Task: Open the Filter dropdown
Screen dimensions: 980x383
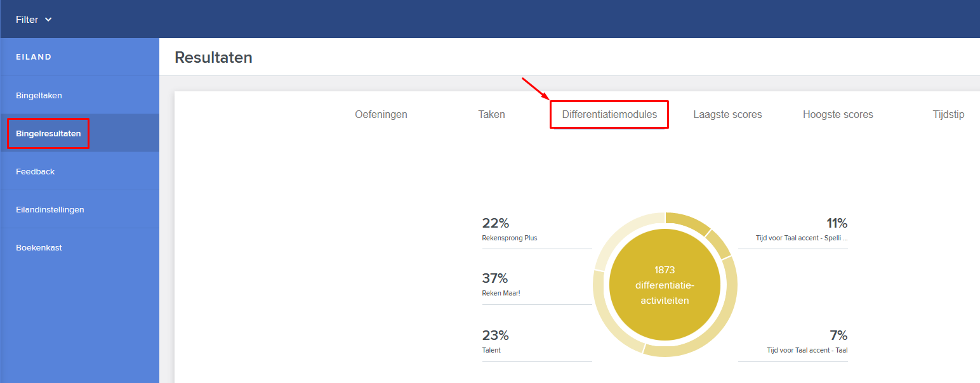Action: point(34,20)
